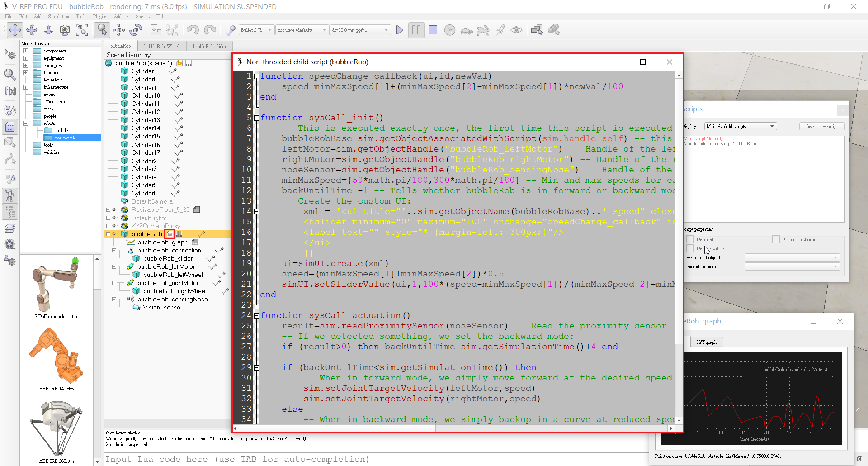
Task: Select Main script (default) in script list
Action: point(703,138)
